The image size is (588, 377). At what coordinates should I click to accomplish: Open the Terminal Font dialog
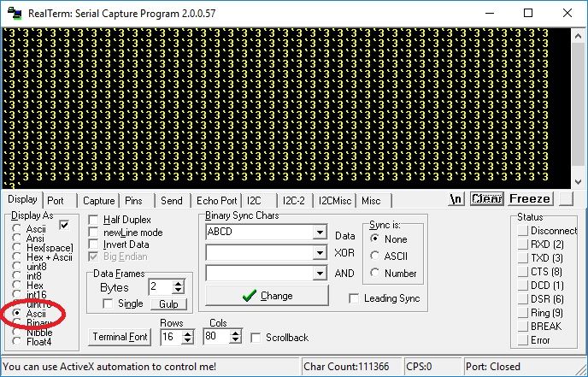120,337
